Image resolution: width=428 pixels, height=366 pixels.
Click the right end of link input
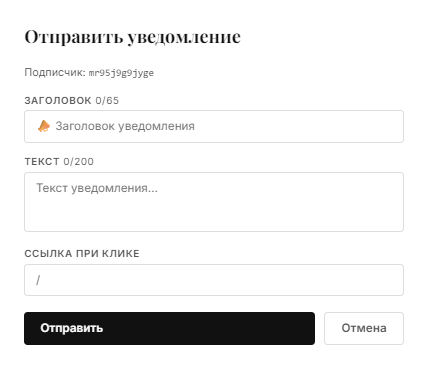point(390,280)
